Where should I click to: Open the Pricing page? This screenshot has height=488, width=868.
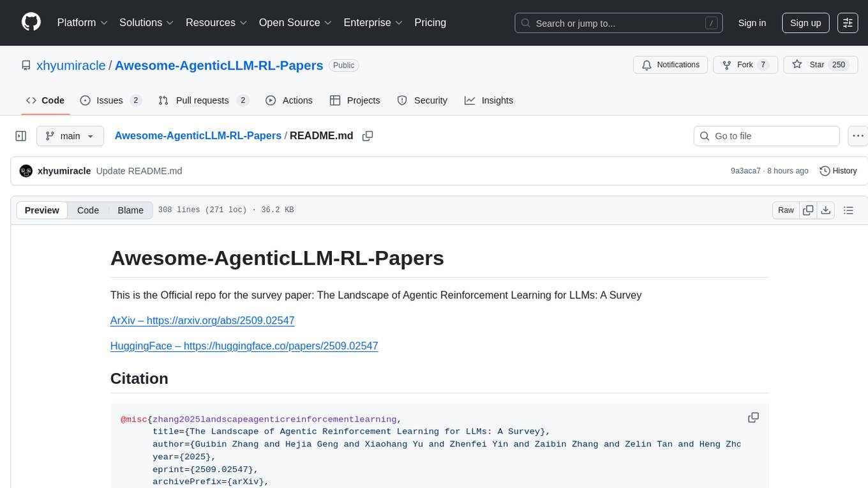pos(430,22)
